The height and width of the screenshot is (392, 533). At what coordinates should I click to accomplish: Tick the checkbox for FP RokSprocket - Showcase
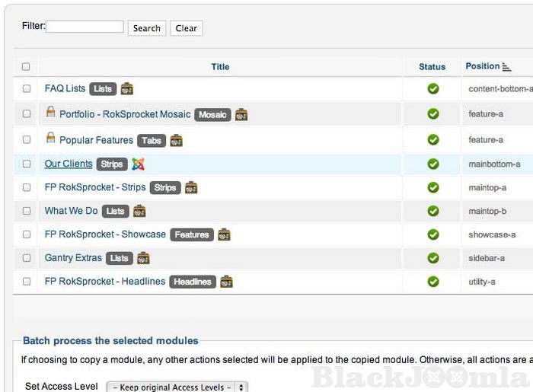27,234
